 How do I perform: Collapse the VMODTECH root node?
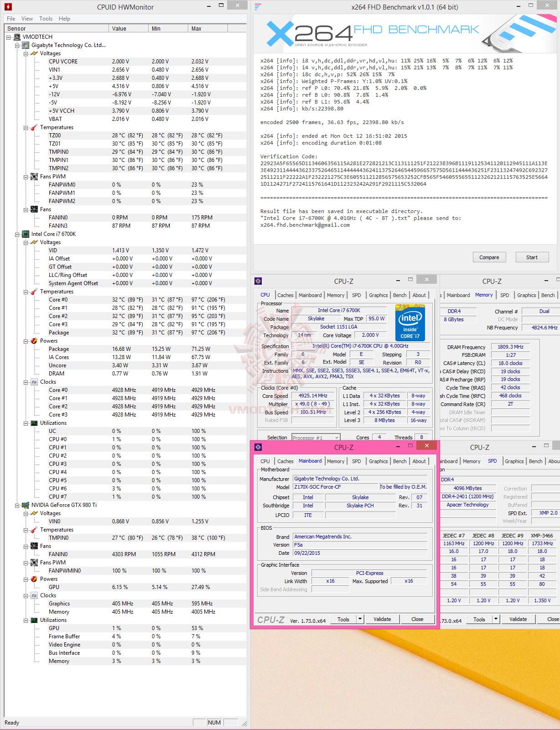coord(9,37)
